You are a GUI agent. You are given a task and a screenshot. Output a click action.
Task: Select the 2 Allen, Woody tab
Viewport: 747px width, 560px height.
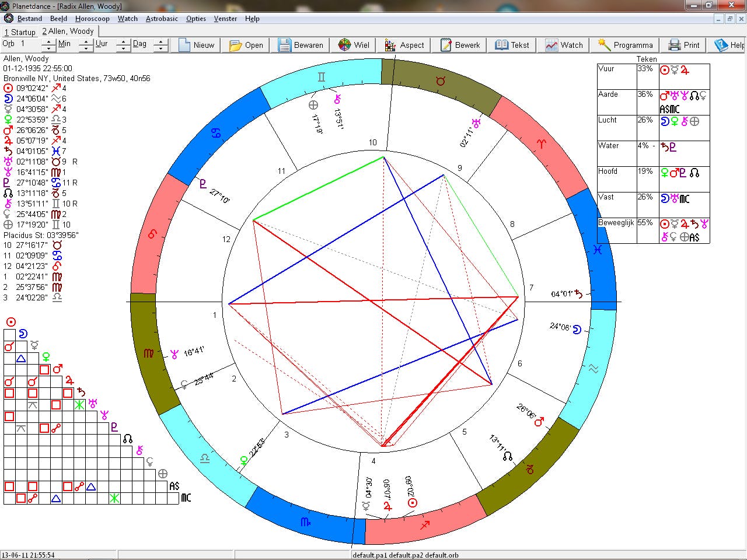pyautogui.click(x=68, y=31)
